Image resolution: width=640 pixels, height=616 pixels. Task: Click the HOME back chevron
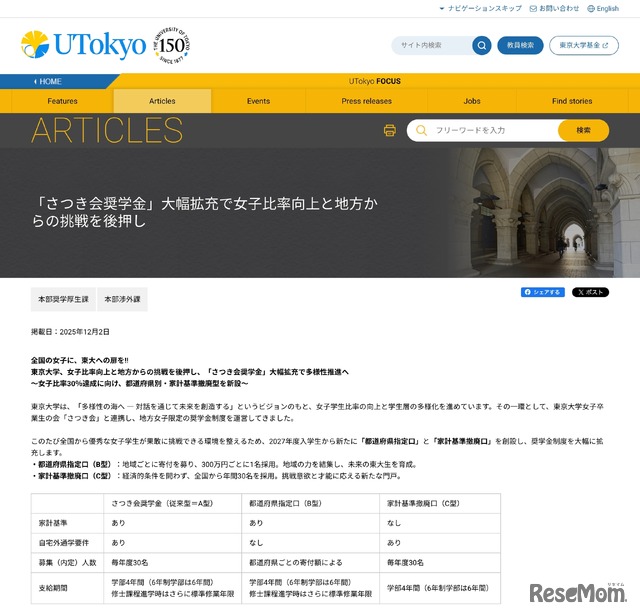(36, 82)
